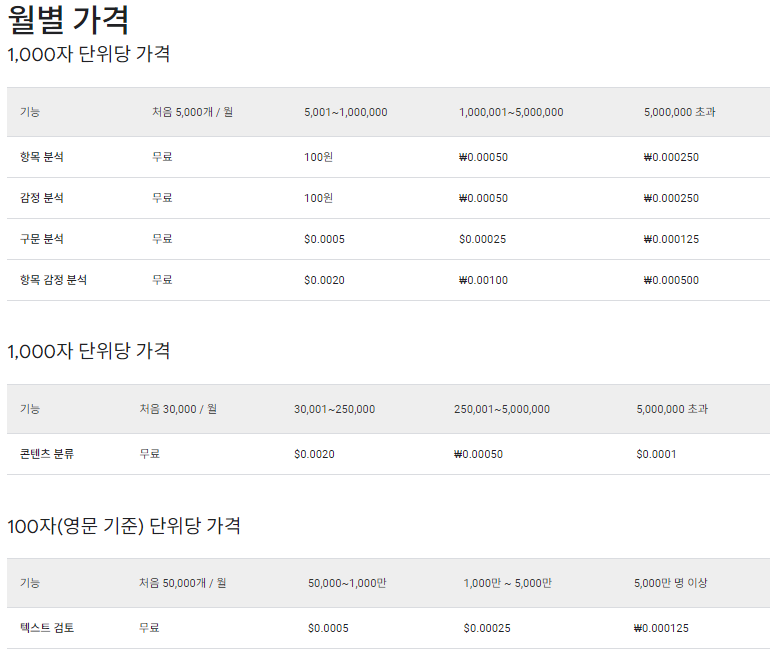Click '$0.0005' in the 구문 분석 row
The image size is (771, 649).
tap(325, 239)
